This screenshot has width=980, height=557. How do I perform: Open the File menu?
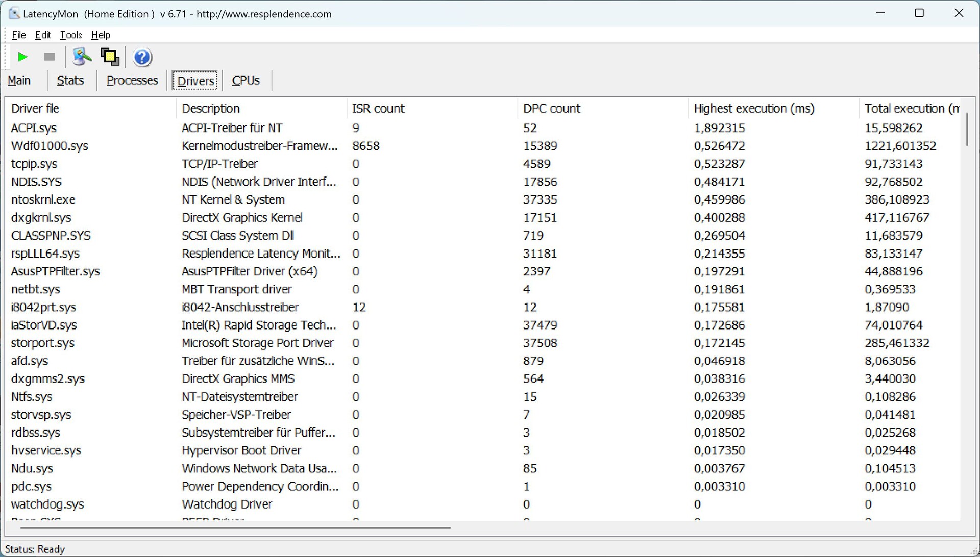pyautogui.click(x=18, y=35)
